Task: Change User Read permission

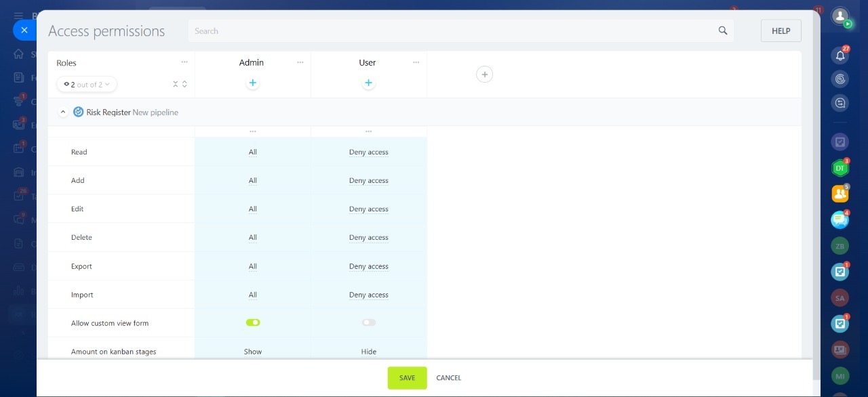Action: 369,152
